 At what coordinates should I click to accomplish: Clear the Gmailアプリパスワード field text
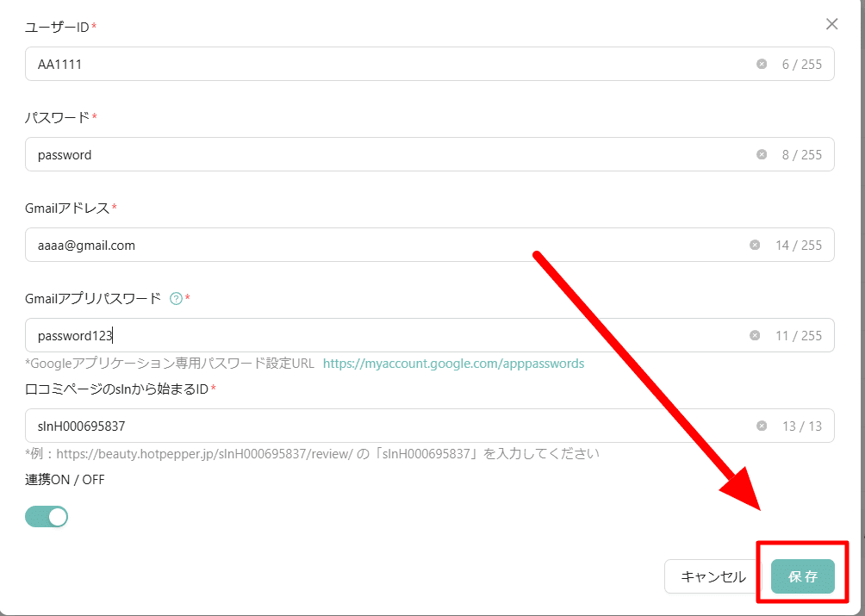[x=755, y=335]
